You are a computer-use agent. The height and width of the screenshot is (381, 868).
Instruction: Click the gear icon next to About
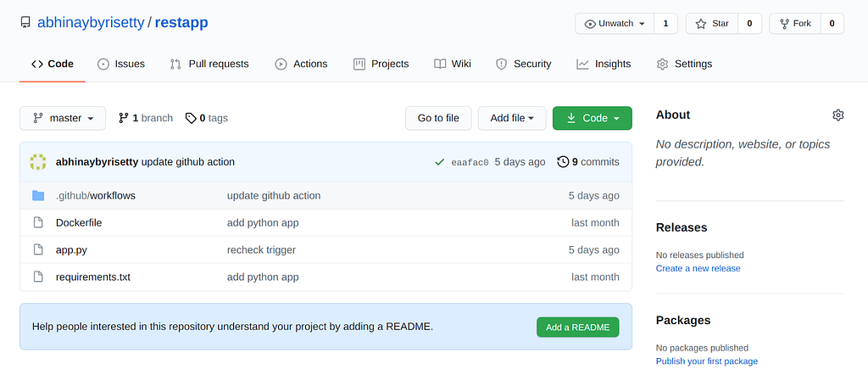[x=838, y=115]
